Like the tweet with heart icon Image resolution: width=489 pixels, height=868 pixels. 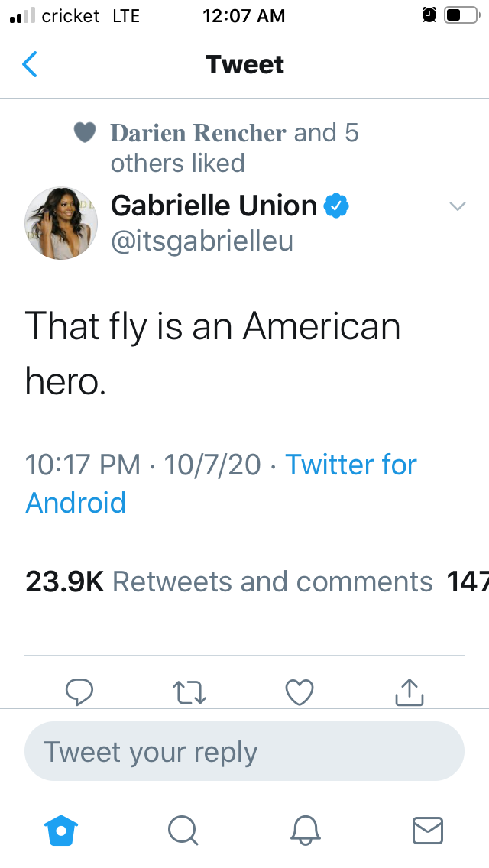click(300, 692)
